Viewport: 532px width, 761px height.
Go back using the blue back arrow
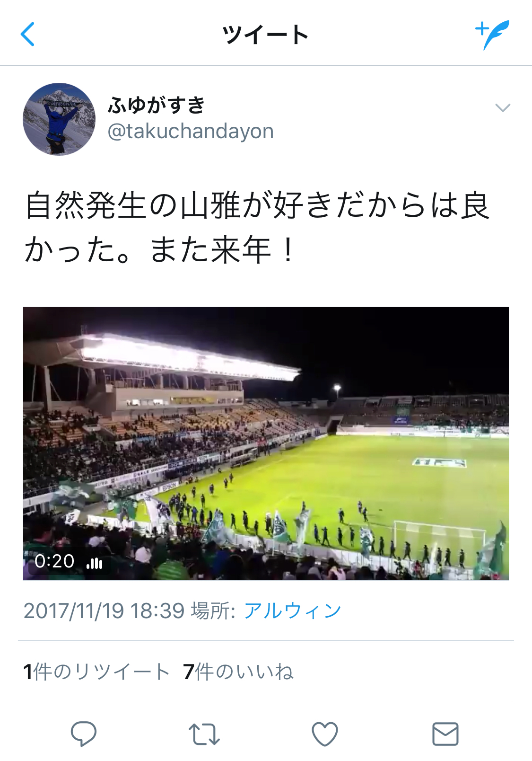(28, 35)
